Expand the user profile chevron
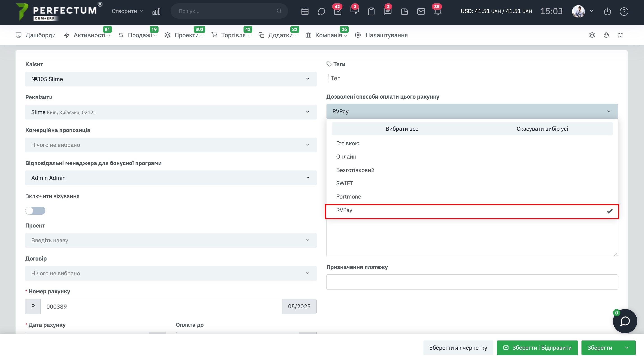 point(592,11)
